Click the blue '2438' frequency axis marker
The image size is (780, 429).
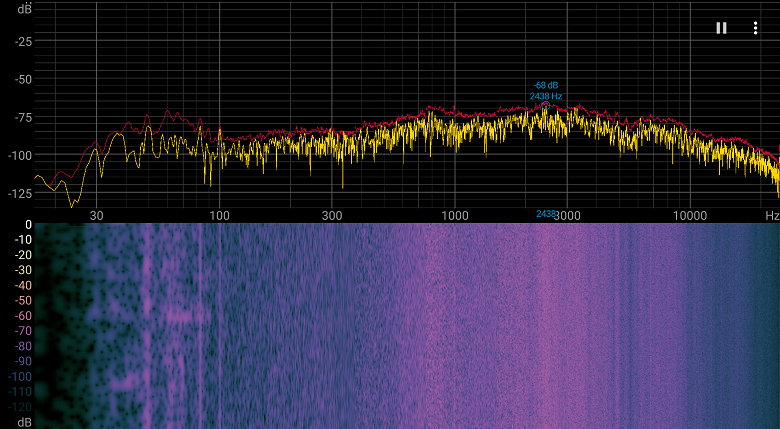pyautogui.click(x=546, y=214)
